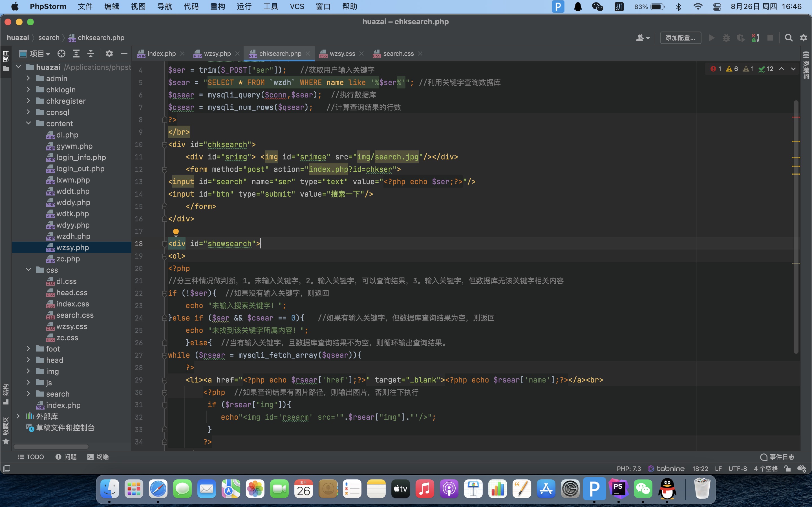Image resolution: width=812 pixels, height=507 pixels.
Task: Click the Expand All icon in project toolbar
Action: [76, 54]
